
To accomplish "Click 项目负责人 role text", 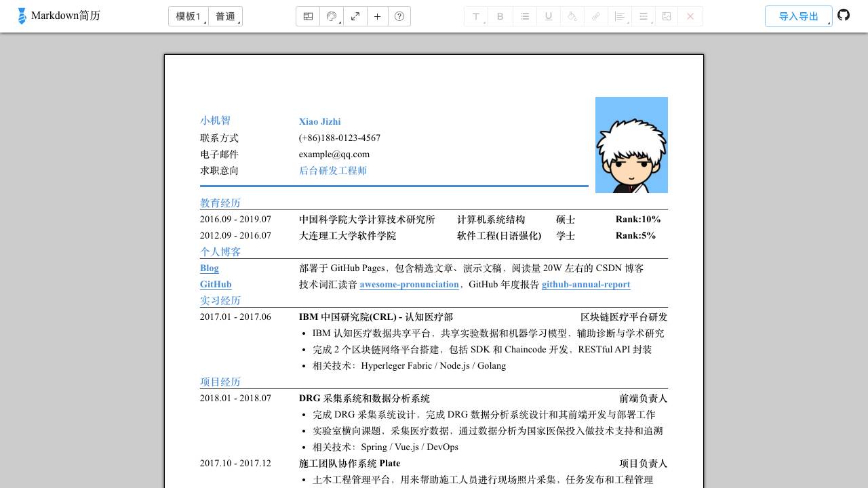I will (644, 464).
